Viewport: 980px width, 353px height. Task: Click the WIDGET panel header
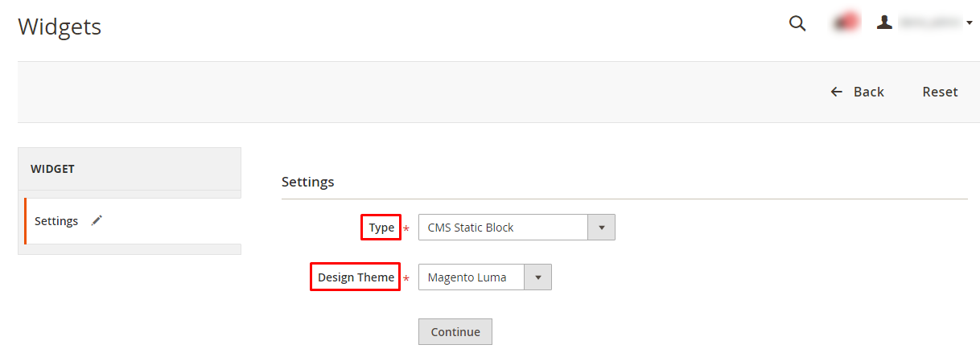tap(130, 169)
